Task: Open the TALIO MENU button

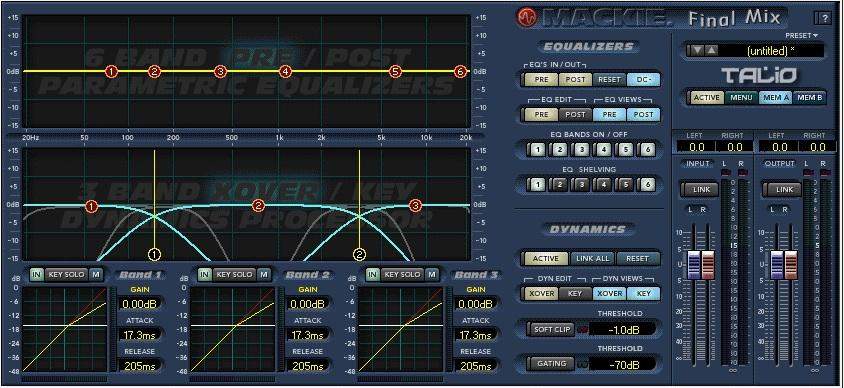Action: [741, 97]
